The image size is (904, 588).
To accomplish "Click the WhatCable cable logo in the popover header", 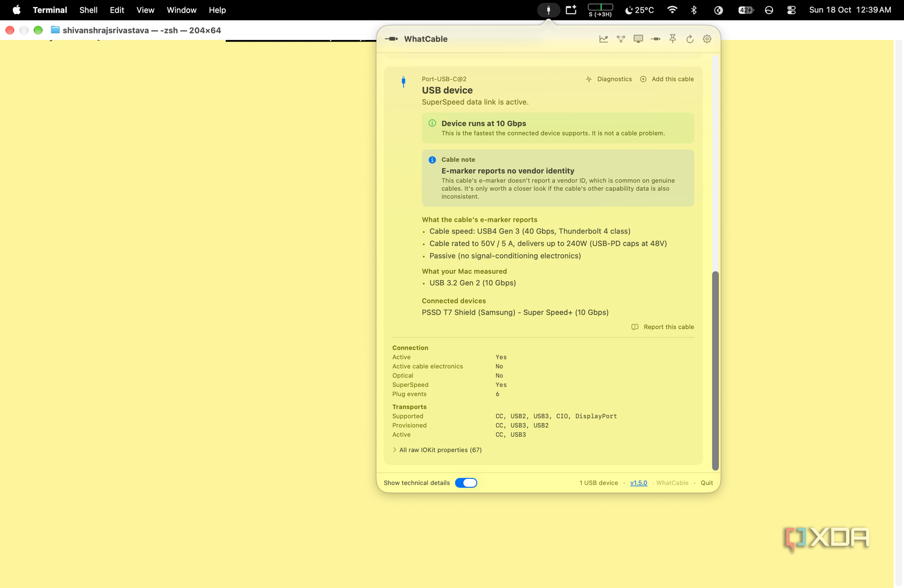I will tap(391, 39).
